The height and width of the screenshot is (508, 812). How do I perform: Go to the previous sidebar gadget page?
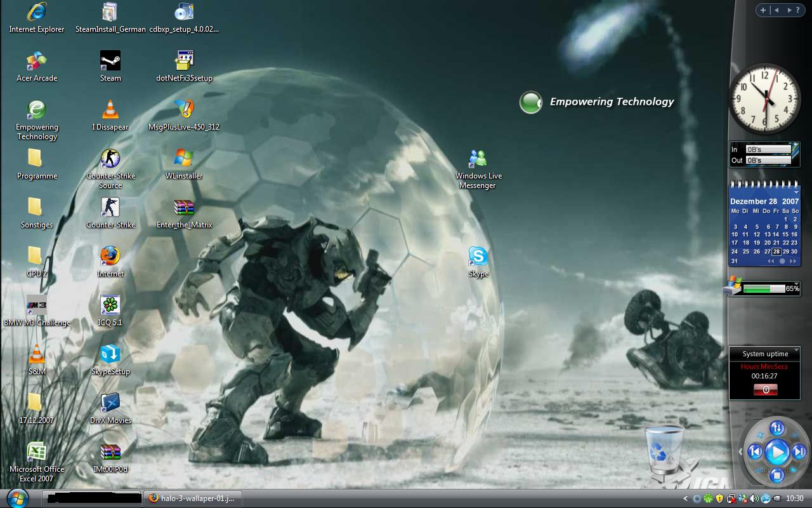pos(777,10)
